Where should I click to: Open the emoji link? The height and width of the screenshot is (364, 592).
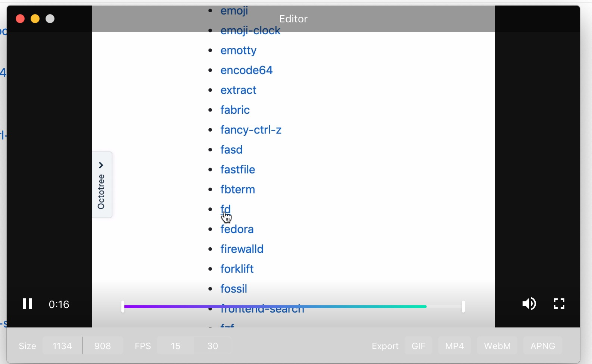(234, 11)
